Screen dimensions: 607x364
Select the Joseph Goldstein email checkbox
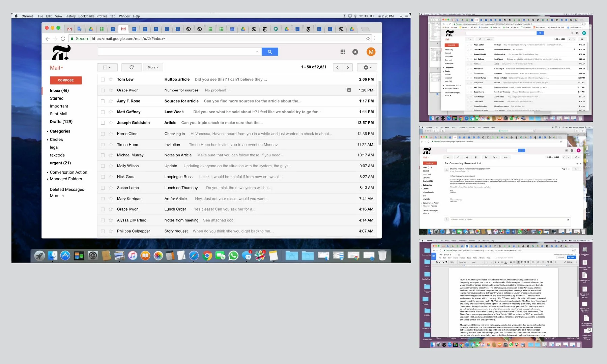[103, 123]
